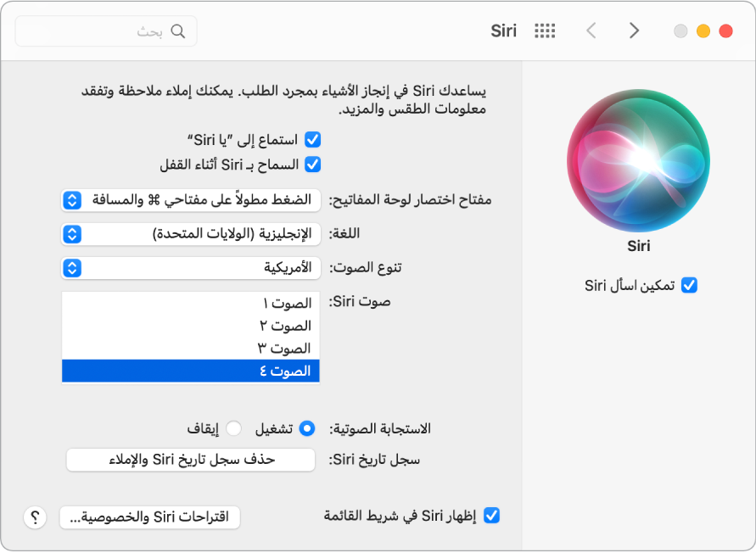756x553 pixels.
Task: Toggle تمكين اسأل Siri off
Action: (x=690, y=286)
